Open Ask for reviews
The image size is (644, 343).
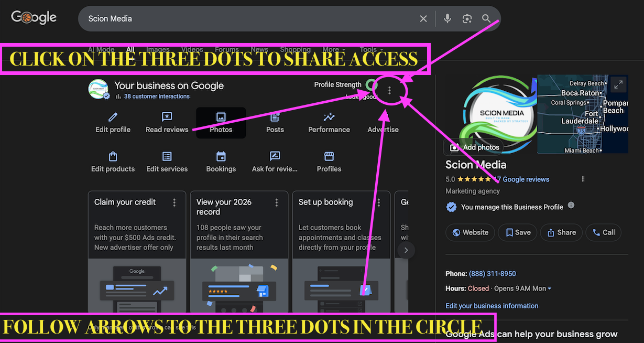pyautogui.click(x=275, y=162)
